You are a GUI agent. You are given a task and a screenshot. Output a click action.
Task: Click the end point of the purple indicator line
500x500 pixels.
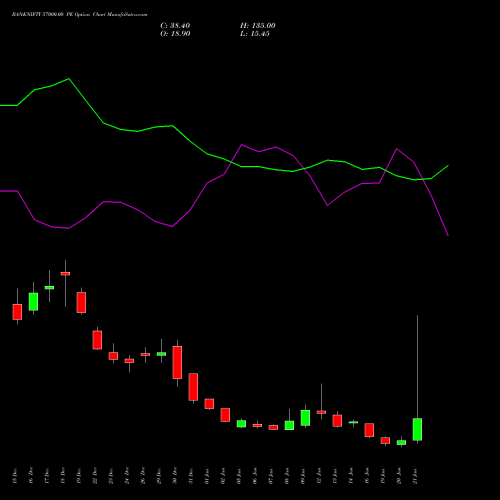448,236
